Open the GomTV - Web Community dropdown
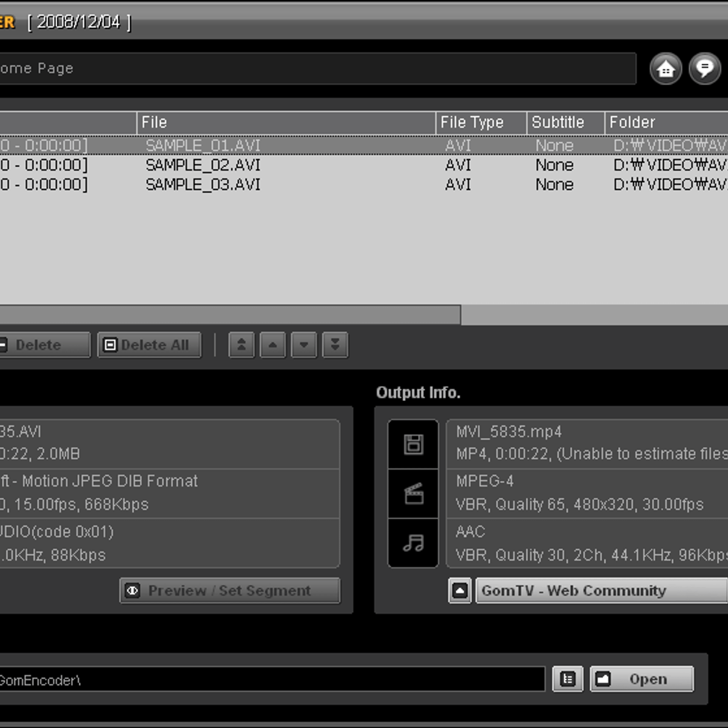This screenshot has height=728, width=728. pos(599,590)
